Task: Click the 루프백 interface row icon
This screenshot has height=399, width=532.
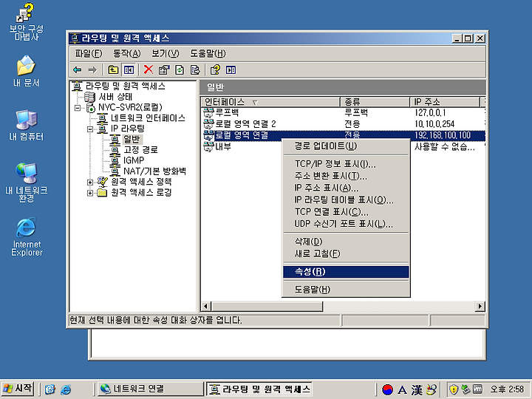Action: (x=208, y=112)
